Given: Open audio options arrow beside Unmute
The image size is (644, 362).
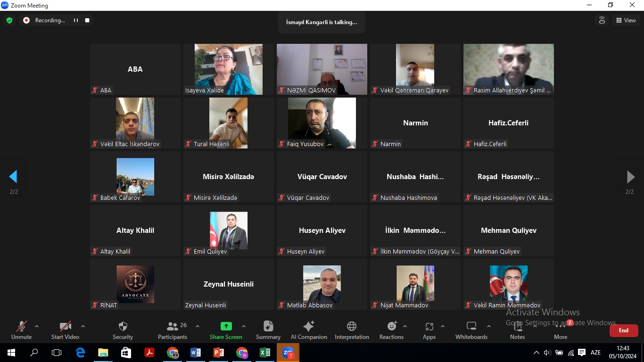Looking at the screenshot, I should click(37, 326).
